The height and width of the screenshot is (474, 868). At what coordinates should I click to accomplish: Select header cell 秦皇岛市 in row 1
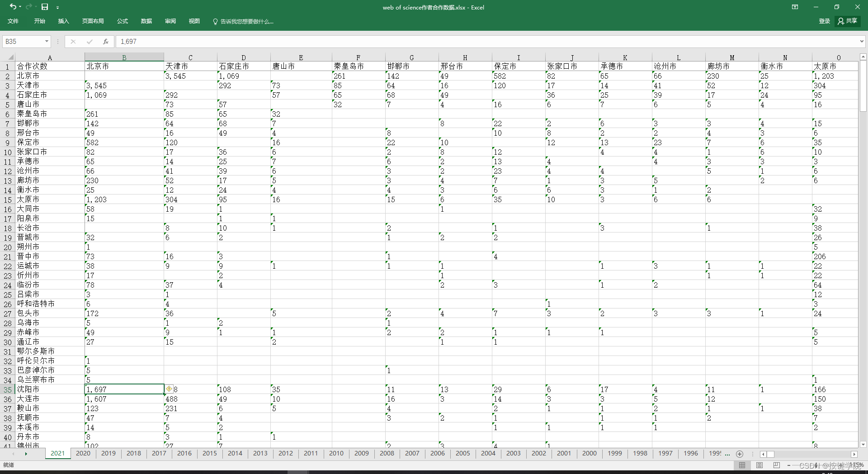point(359,66)
